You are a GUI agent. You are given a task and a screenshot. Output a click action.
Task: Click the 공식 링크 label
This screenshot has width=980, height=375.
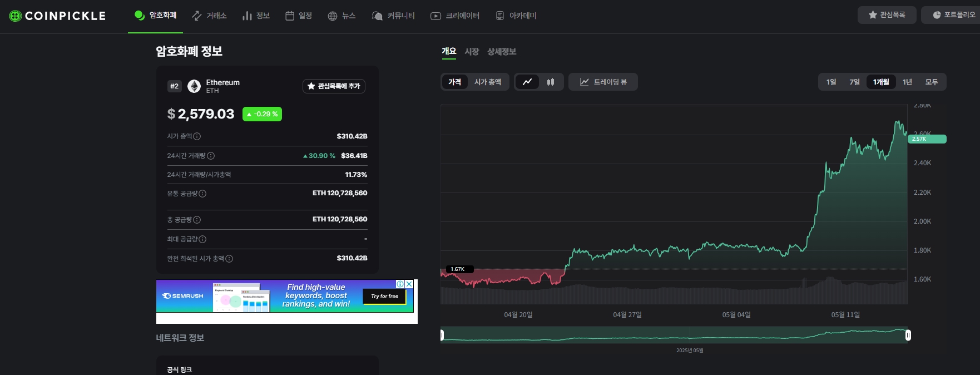pos(179,370)
